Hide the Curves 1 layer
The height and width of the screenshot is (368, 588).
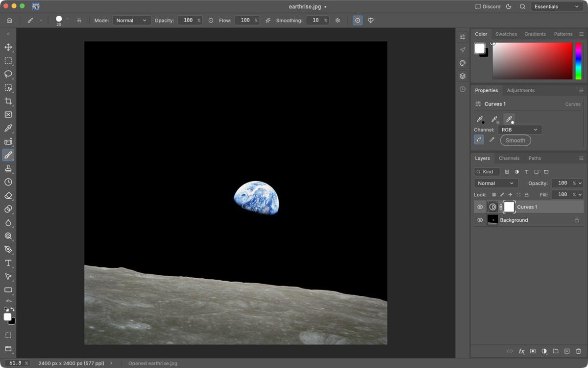480,207
